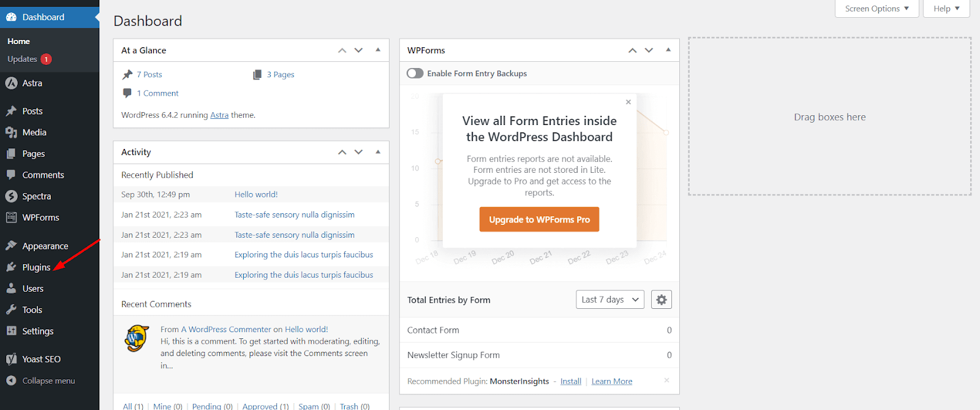The image size is (980, 410).
Task: Open the Screen Options dropdown
Action: tap(877, 9)
